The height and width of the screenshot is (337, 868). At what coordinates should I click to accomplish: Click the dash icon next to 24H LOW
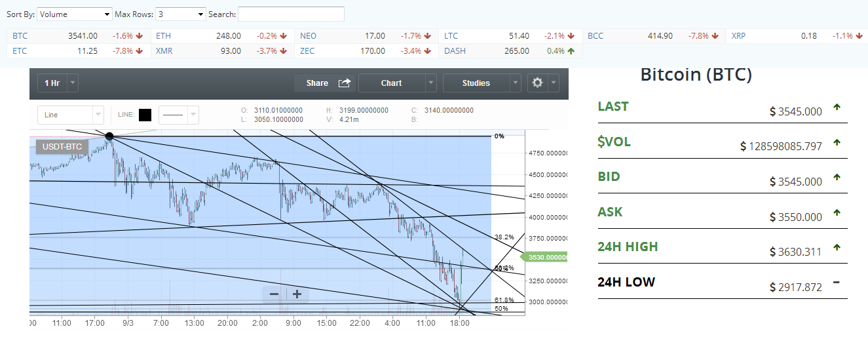tap(837, 282)
